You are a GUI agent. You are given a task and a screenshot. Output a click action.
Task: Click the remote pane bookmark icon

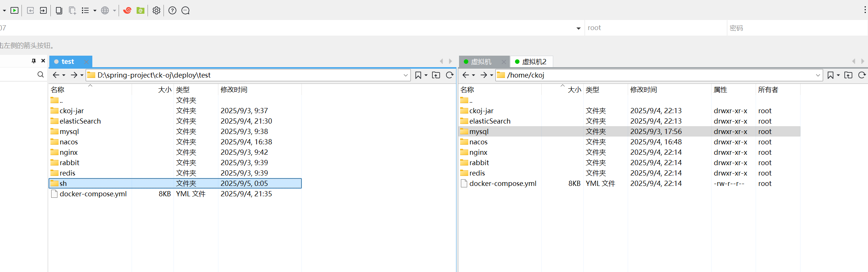pos(831,75)
